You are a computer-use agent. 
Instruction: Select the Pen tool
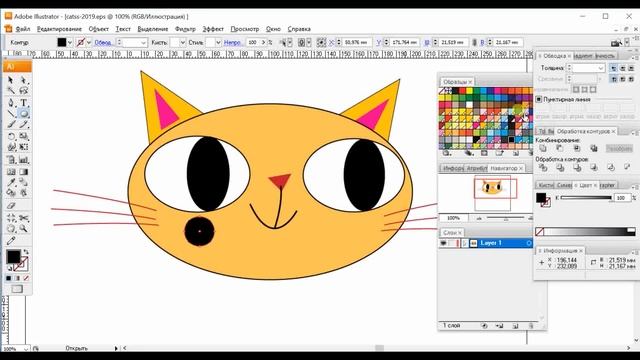click(x=11, y=102)
